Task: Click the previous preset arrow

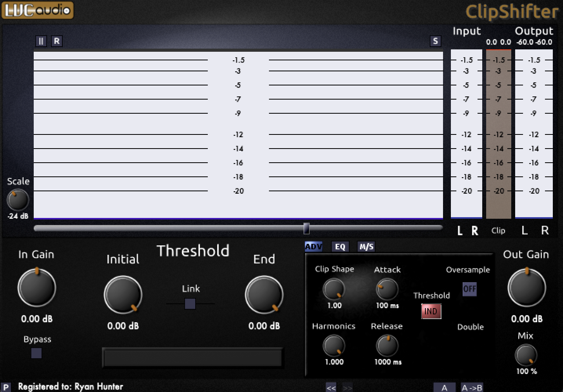Action: pos(331,387)
